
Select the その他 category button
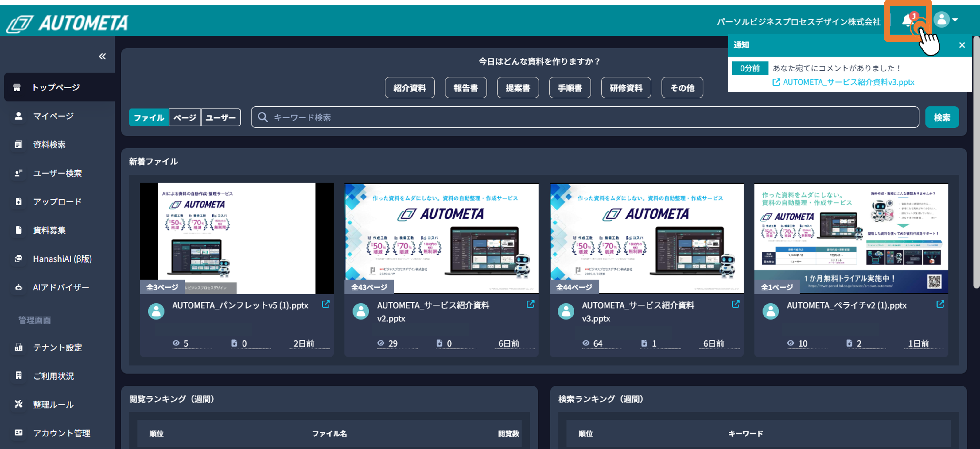pos(682,88)
